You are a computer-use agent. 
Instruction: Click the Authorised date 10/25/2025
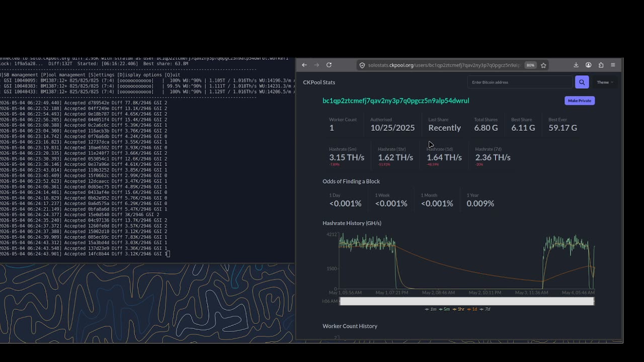[392, 128]
